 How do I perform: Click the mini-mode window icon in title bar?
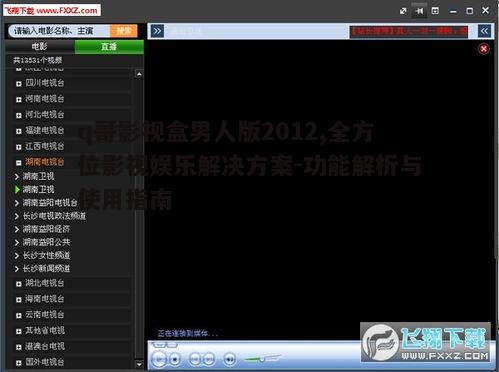(435, 11)
